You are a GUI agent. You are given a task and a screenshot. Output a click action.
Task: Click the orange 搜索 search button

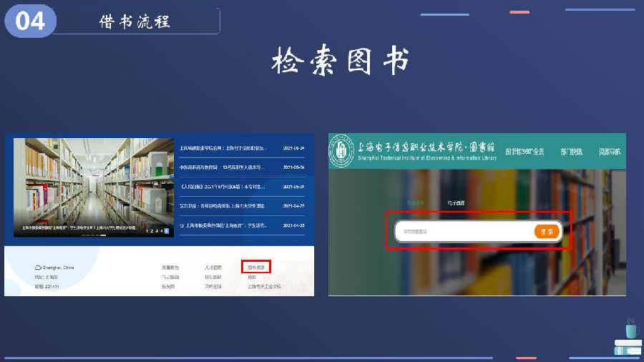[x=547, y=231]
